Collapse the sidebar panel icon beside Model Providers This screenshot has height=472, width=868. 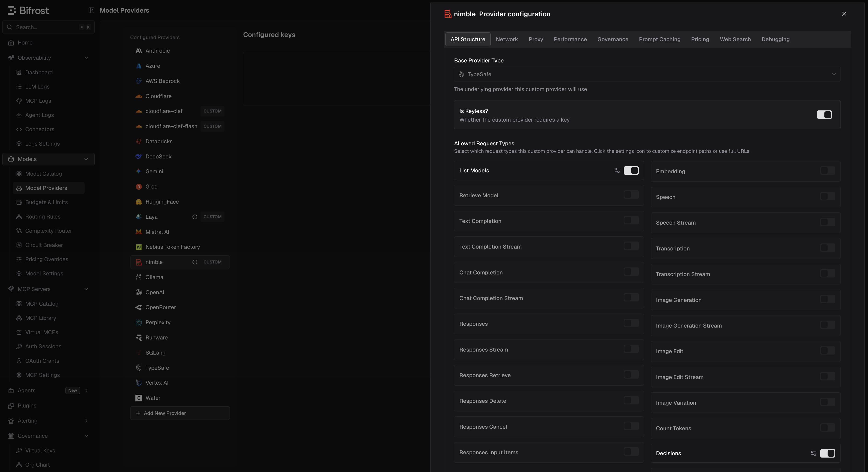tap(91, 10)
